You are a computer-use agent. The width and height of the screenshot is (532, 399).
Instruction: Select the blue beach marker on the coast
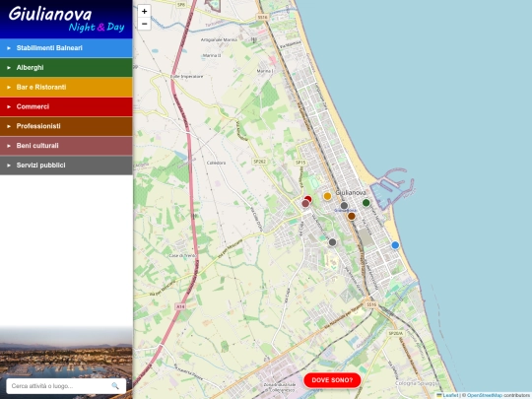point(395,245)
